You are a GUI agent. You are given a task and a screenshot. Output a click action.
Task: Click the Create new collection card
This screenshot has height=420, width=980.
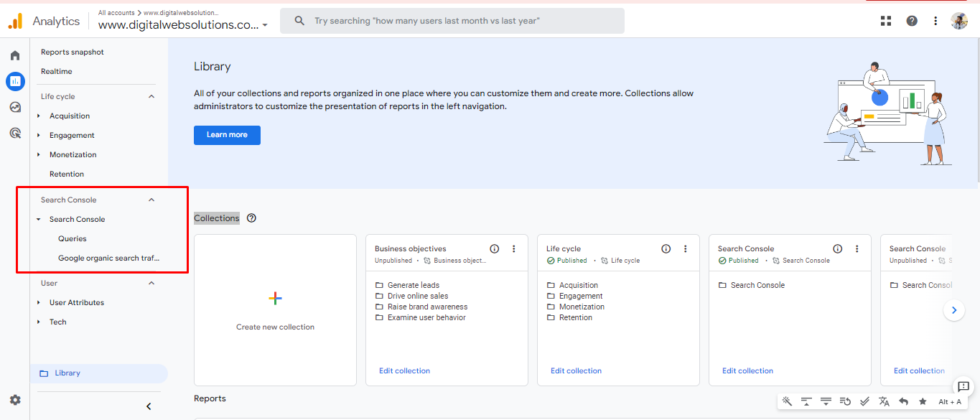[x=275, y=310]
